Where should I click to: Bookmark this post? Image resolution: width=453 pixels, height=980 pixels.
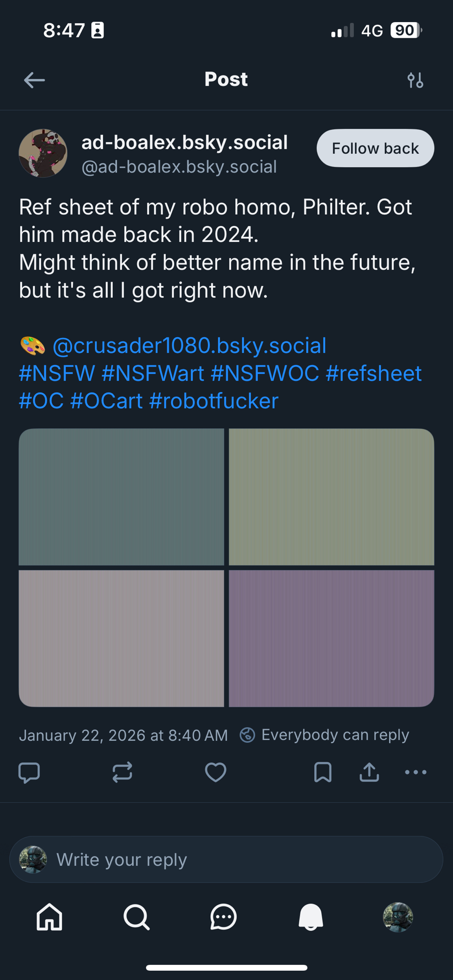tap(323, 773)
